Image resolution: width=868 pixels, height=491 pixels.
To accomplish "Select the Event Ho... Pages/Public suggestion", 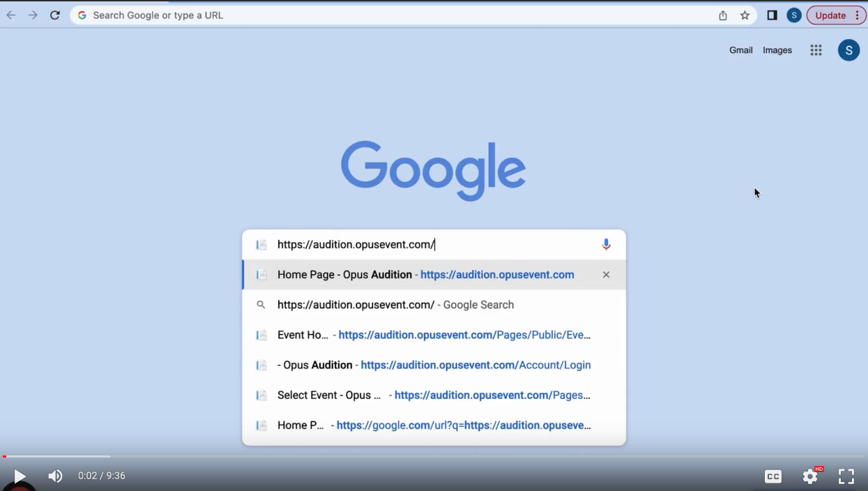I will tap(434, 335).
